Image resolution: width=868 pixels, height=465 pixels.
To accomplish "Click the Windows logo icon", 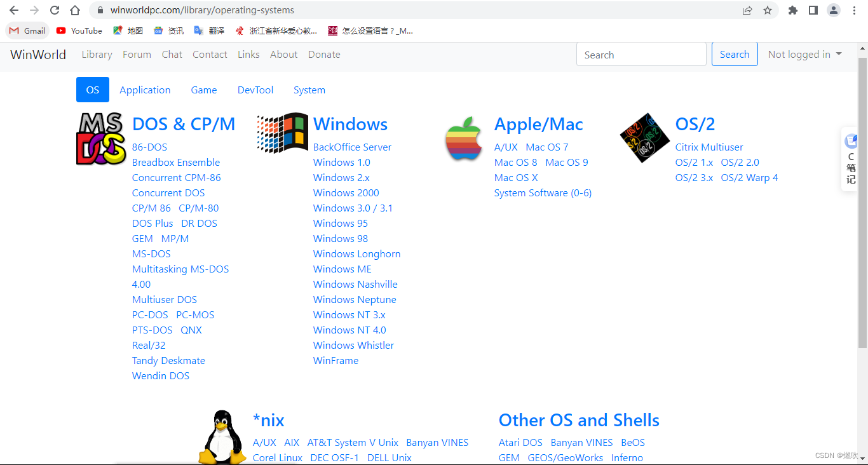I will (281, 133).
